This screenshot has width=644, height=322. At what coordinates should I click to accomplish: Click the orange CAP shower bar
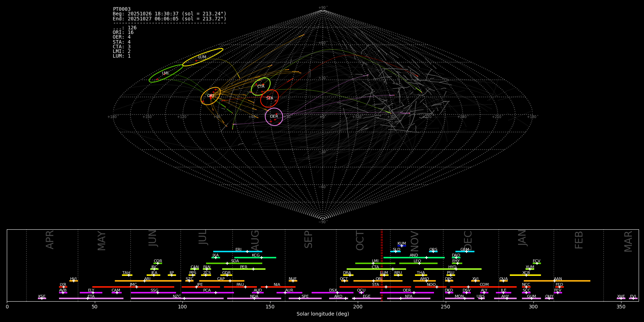(222, 281)
